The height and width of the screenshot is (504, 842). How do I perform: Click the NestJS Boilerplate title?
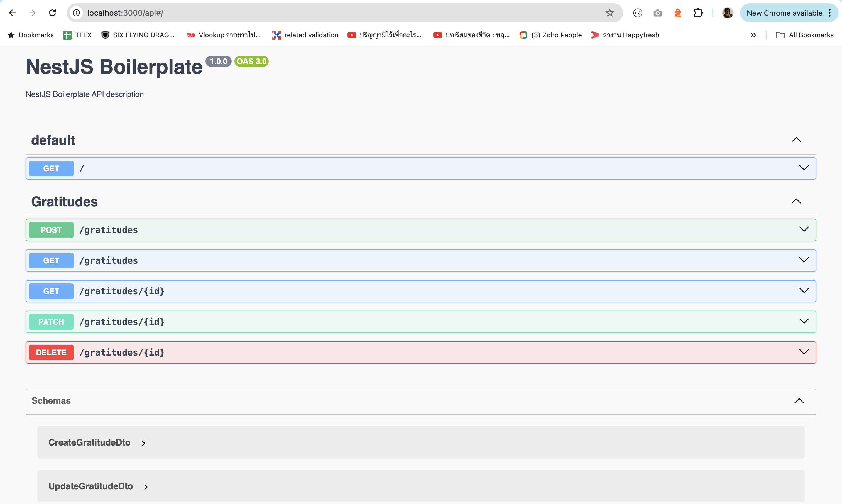[114, 67]
